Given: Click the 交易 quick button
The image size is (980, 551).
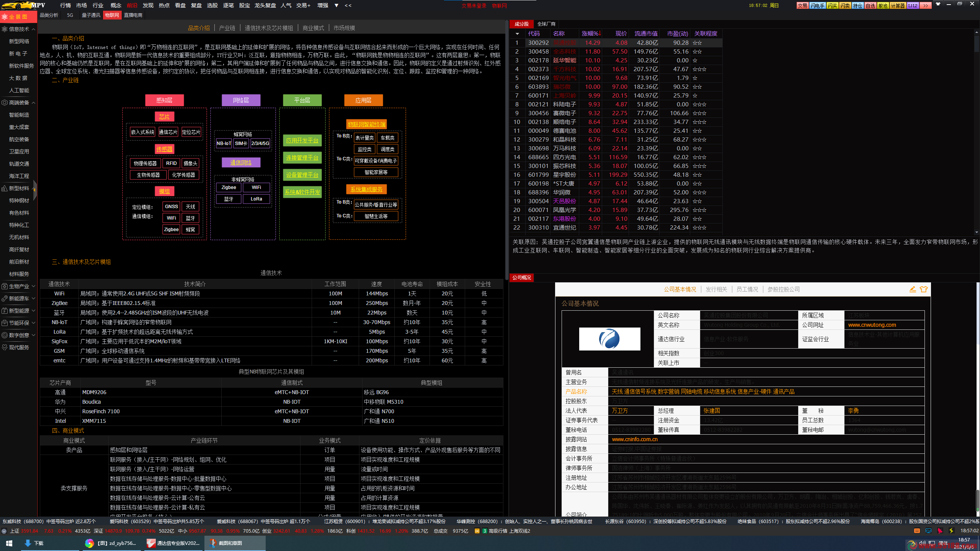Looking at the screenshot, I should tap(802, 6).
